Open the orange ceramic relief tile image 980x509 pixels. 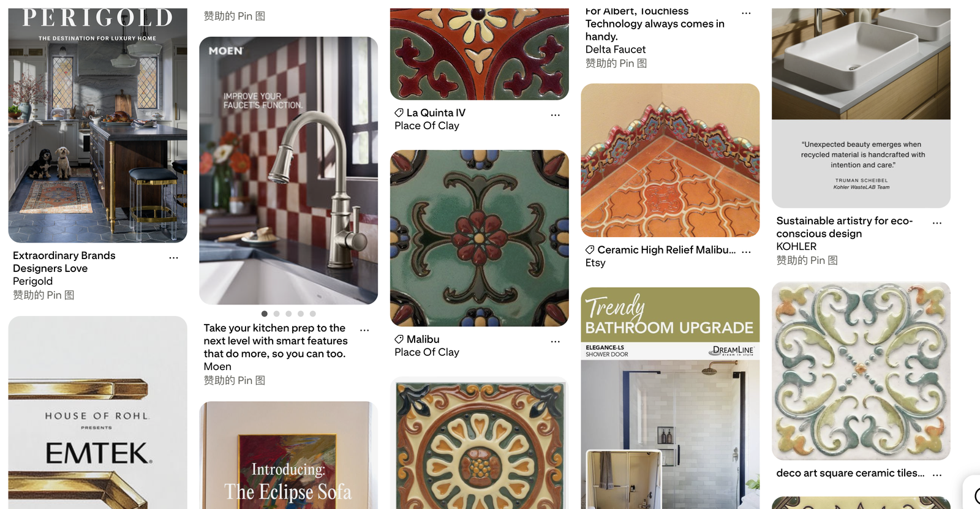point(670,160)
